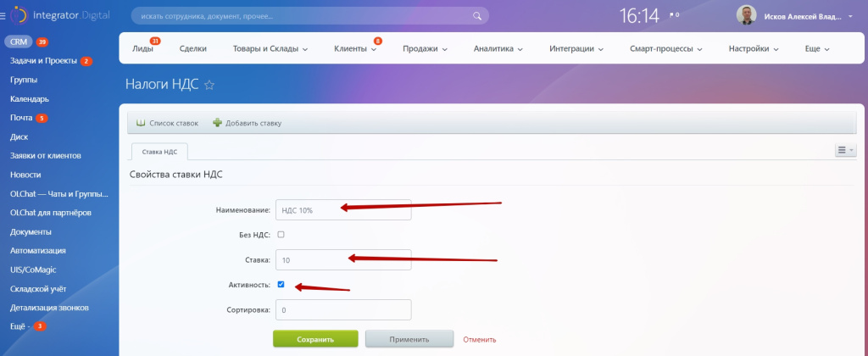Click the favorite star next to Налоги НДС
868x356 pixels.
coord(209,85)
